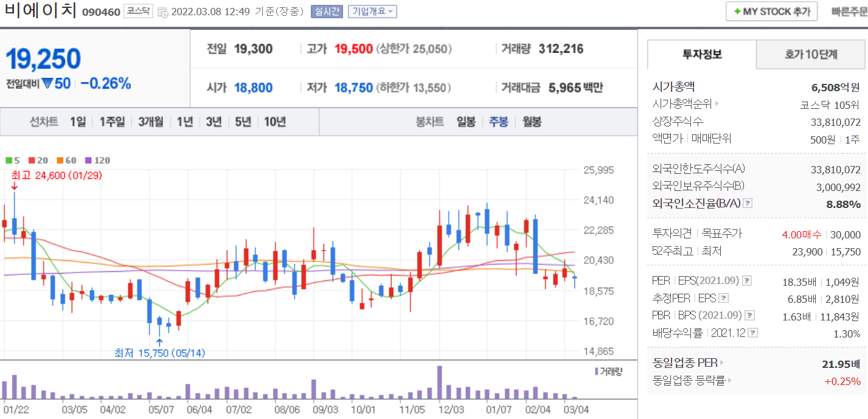Image resolution: width=868 pixels, height=419 pixels.
Task: Select the 3년 line chart period
Action: pos(214,122)
